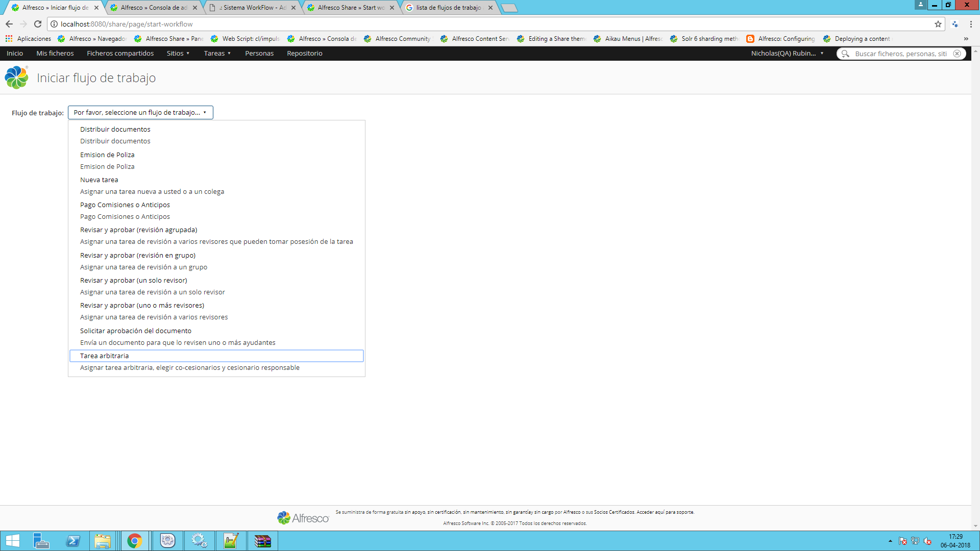Viewport: 980px width, 551px height.
Task: Switch to the Sistema WorkFlow browser tab
Action: (x=252, y=8)
